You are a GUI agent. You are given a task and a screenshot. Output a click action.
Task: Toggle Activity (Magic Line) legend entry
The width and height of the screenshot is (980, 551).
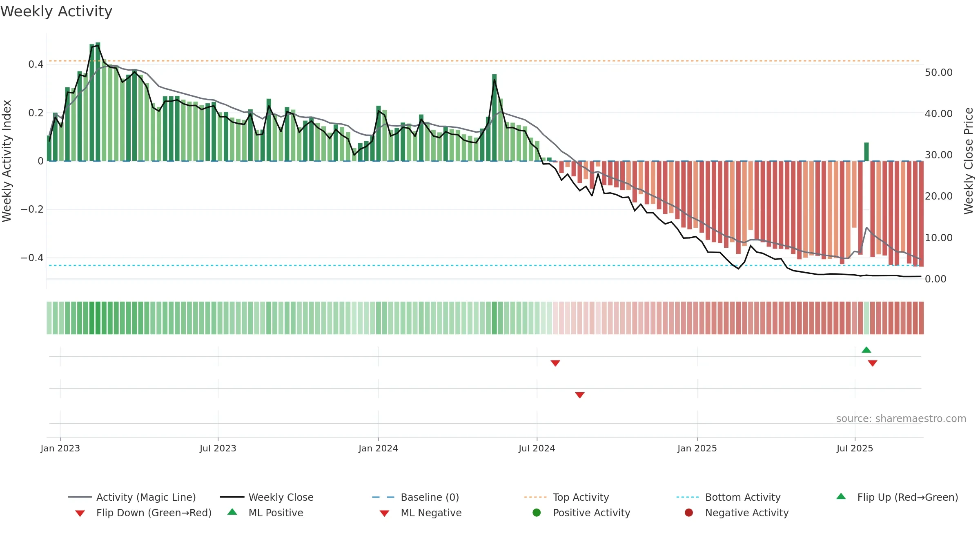132,497
